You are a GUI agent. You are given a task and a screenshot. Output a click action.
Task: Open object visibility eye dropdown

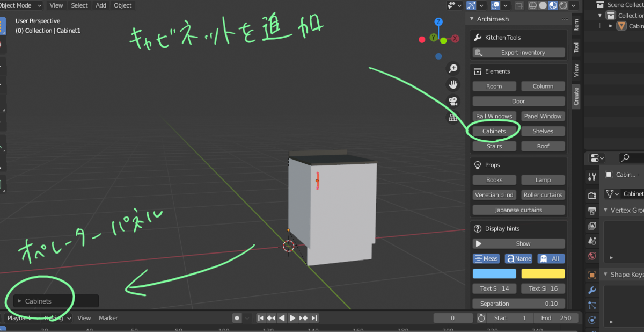pyautogui.click(x=456, y=5)
